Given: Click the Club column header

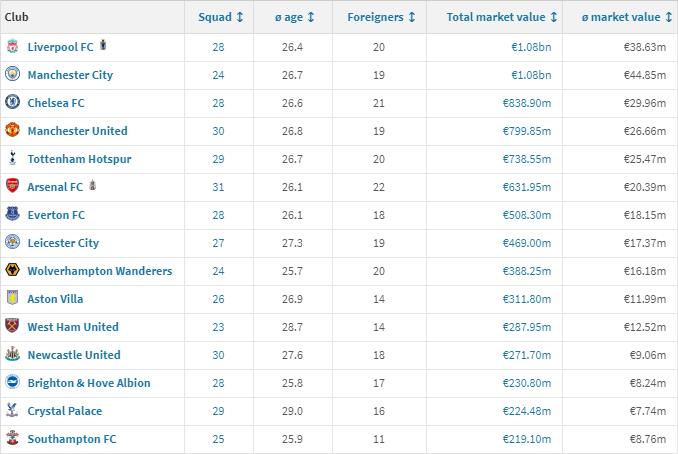Looking at the screenshot, I should tap(18, 17).
